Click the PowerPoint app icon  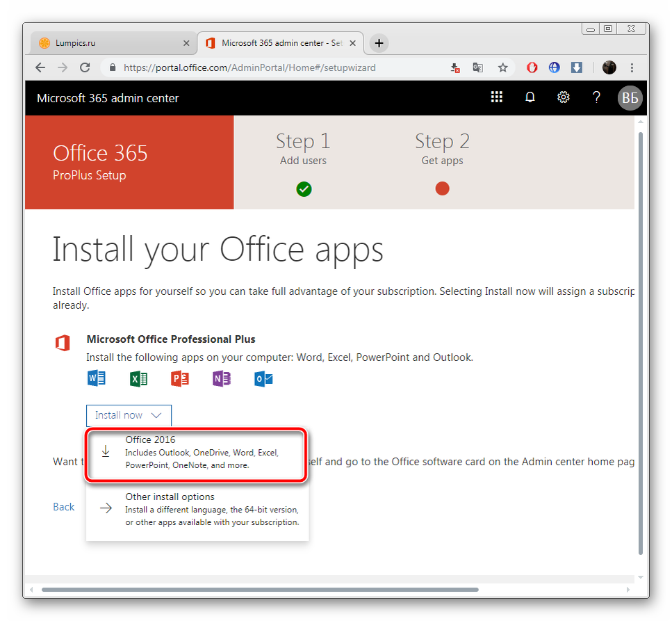coord(180,379)
